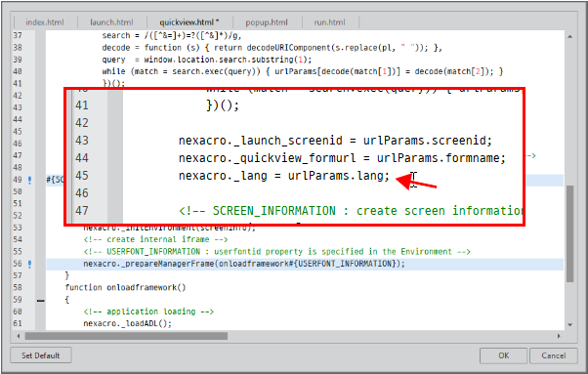The width and height of the screenshot is (588, 374).
Task: Switch to the index.html tab
Action: pos(45,22)
